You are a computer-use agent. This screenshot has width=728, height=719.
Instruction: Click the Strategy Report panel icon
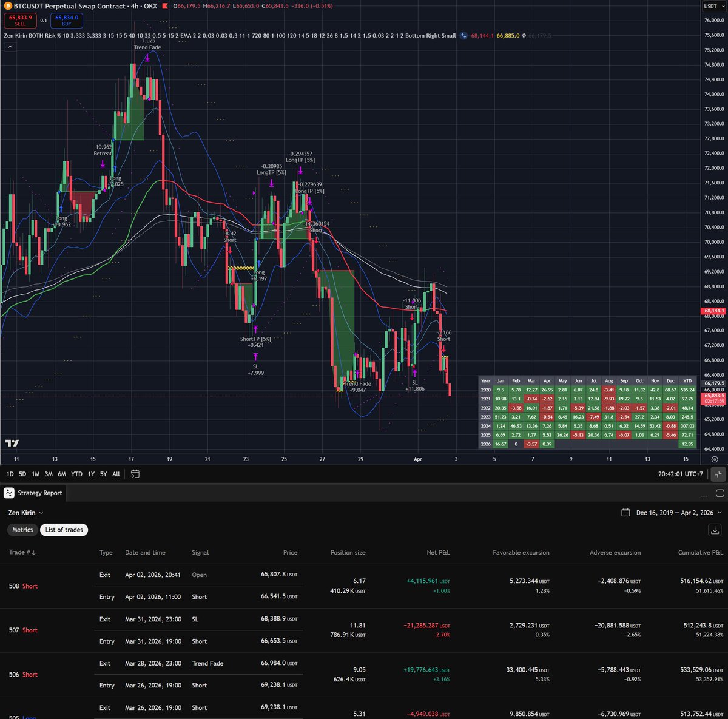coord(9,493)
